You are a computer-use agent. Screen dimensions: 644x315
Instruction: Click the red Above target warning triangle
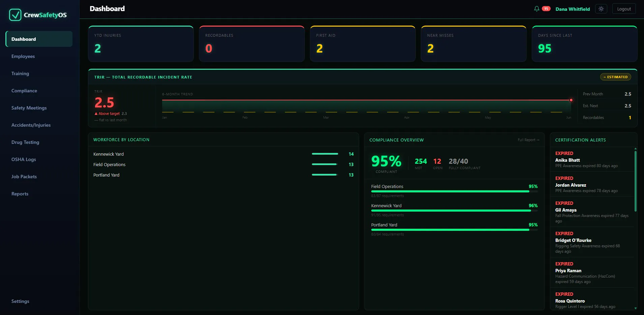coord(96,114)
